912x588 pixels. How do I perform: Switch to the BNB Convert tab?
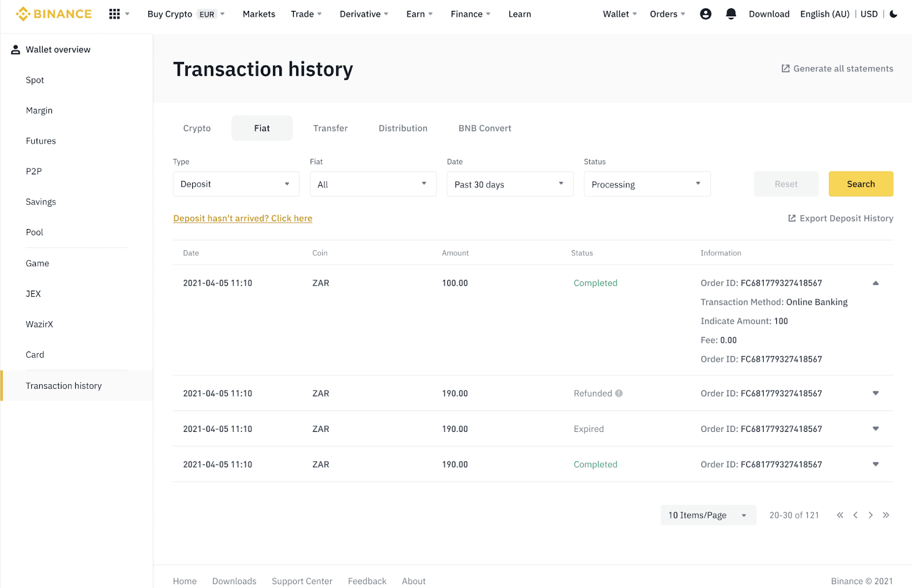click(484, 128)
